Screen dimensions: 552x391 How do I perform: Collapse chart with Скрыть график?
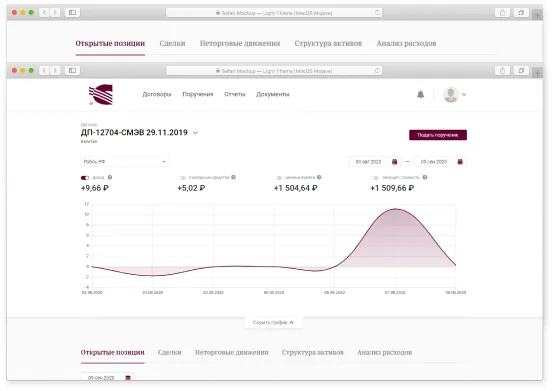[x=273, y=322]
